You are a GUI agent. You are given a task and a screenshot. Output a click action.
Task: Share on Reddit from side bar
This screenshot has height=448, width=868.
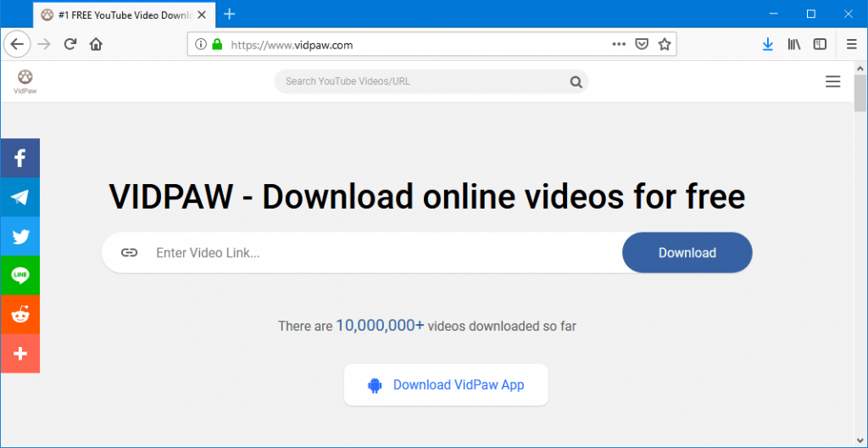click(20, 315)
